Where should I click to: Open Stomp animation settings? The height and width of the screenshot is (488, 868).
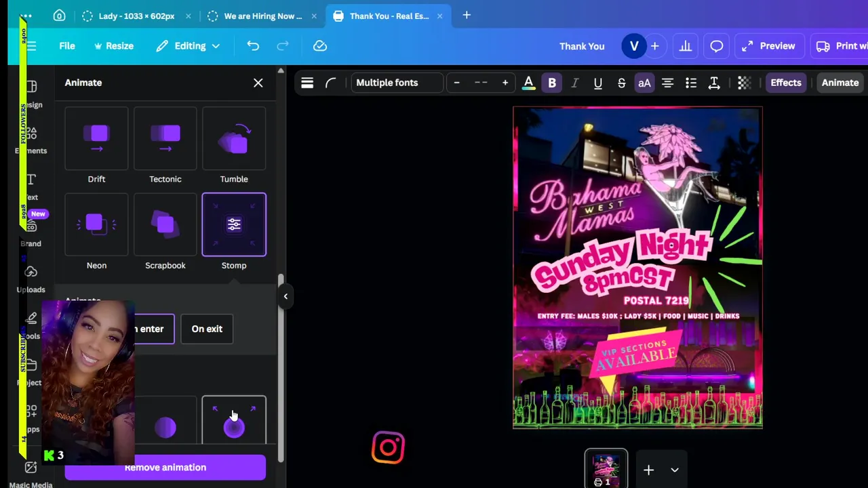pyautogui.click(x=234, y=224)
